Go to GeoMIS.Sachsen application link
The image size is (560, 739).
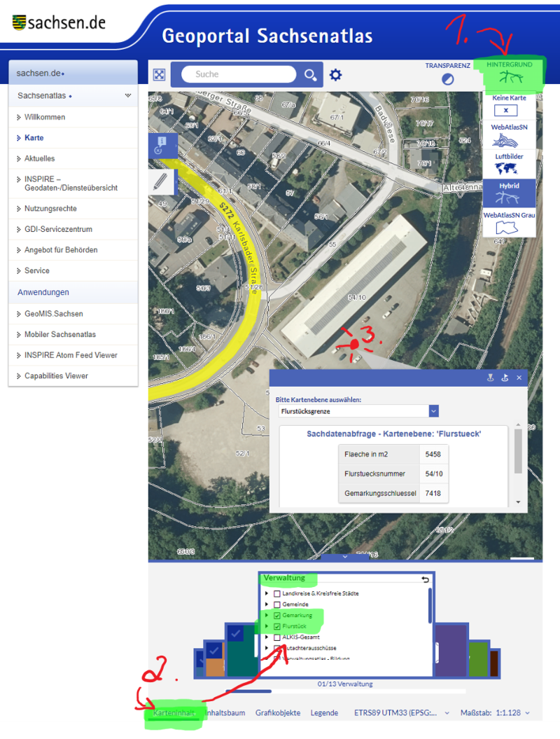point(53,314)
